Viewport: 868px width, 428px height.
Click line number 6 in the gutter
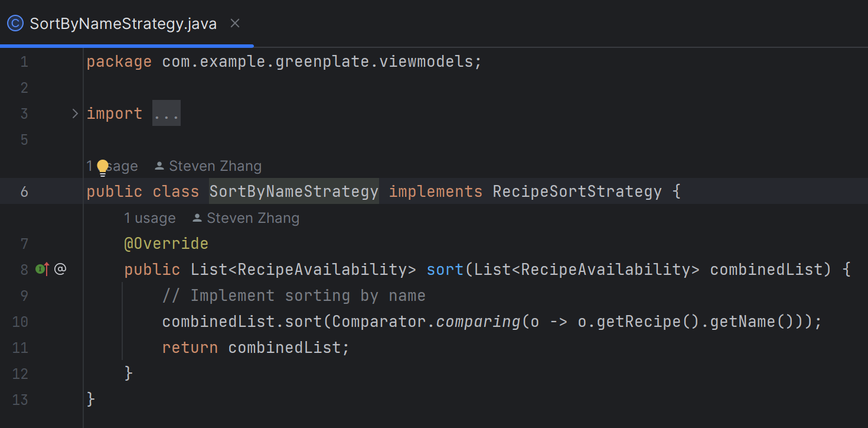(24, 192)
